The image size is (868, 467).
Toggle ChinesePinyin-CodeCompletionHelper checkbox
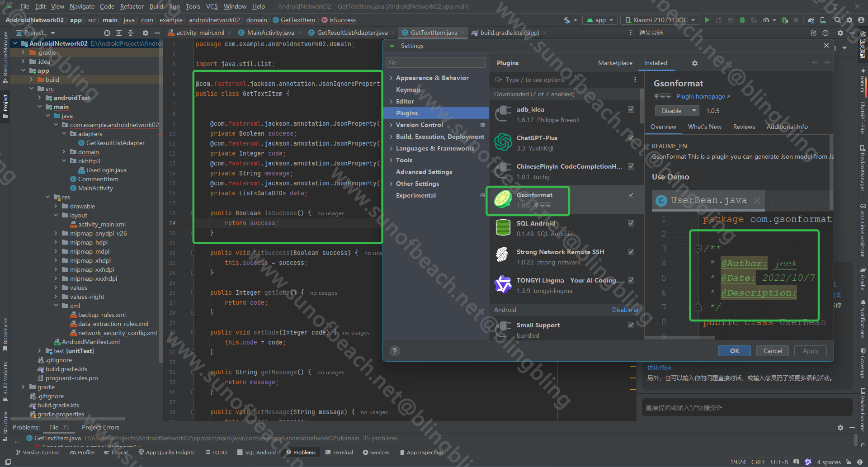tap(631, 166)
